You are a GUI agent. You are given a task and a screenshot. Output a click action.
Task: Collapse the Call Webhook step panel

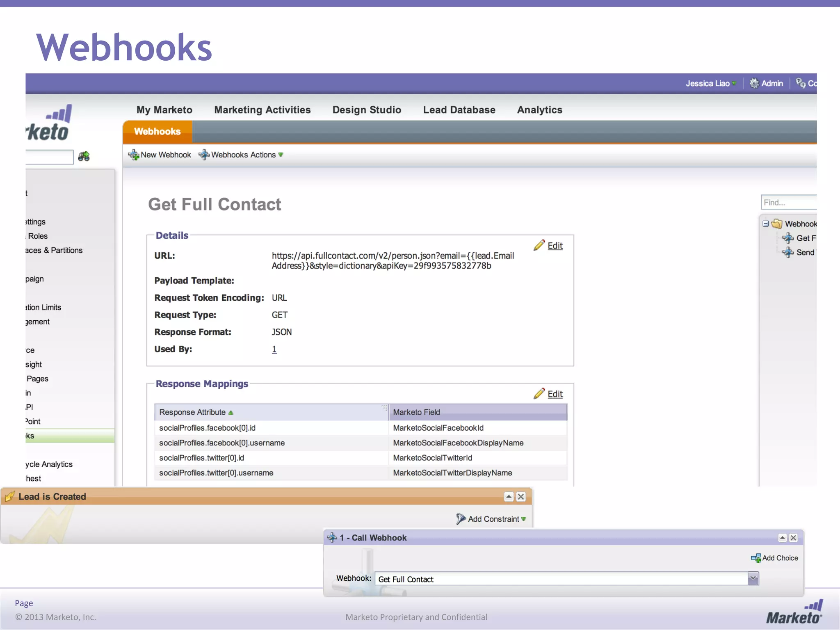pos(783,538)
